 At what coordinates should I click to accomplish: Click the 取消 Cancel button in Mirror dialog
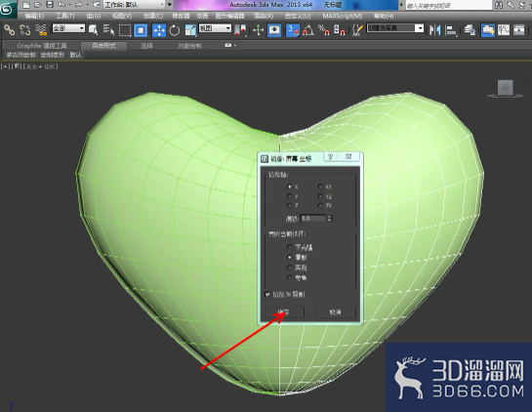tap(336, 311)
